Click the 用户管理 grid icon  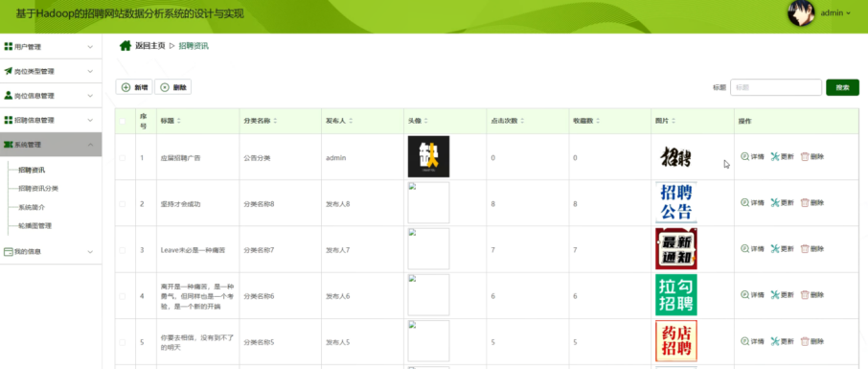click(9, 47)
